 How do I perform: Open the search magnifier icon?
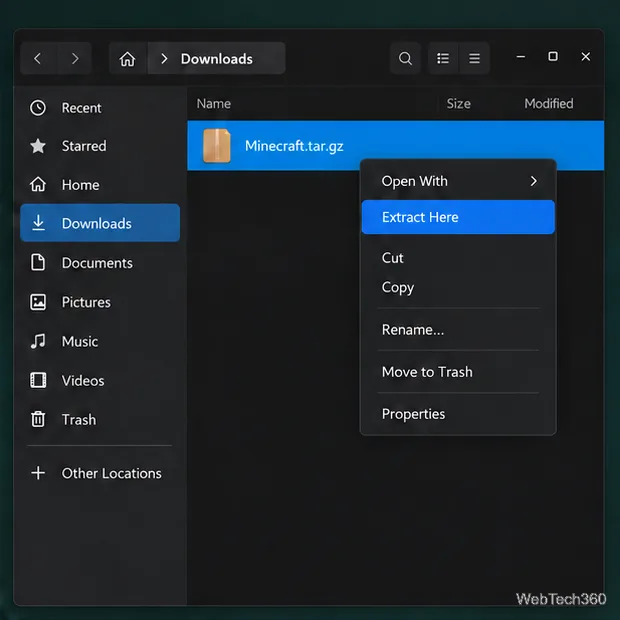click(x=405, y=59)
